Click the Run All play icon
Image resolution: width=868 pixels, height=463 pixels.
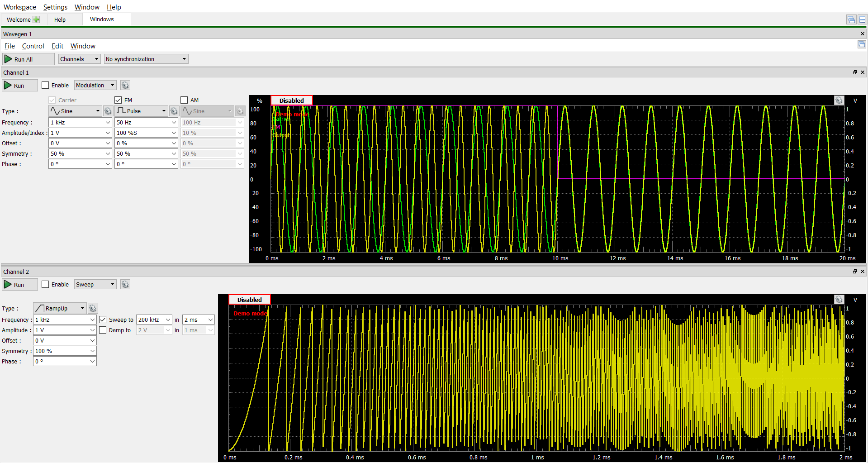(x=8, y=59)
